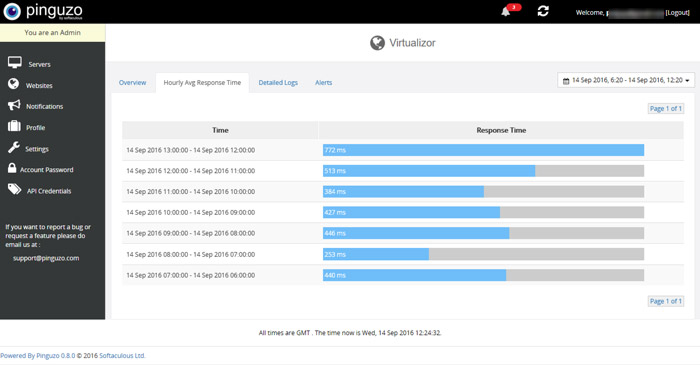Open the Alerts tab

coord(324,83)
